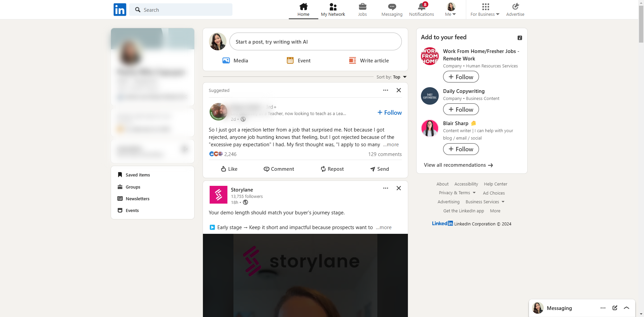Viewport: 644px width, 317px height.
Task: View all recommendations
Action: pyautogui.click(x=458, y=165)
